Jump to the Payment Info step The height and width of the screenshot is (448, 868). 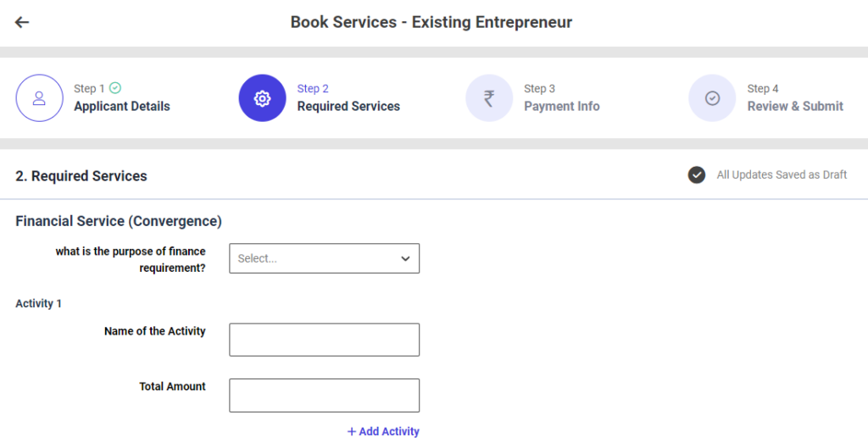561,107
